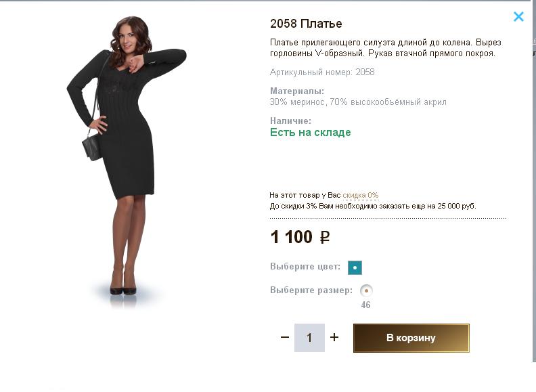Increase quantity with the plus icon
The height and width of the screenshot is (392, 536).
(x=334, y=337)
